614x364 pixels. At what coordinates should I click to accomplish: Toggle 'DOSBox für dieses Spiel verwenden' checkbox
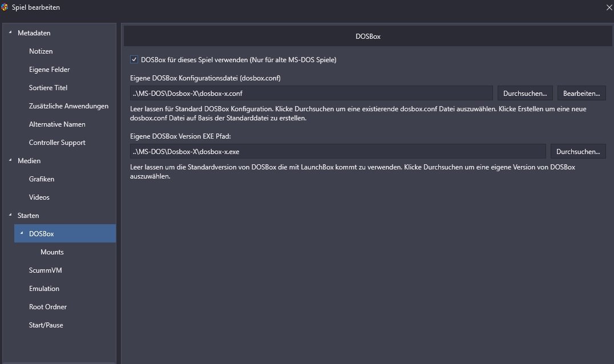(134, 59)
